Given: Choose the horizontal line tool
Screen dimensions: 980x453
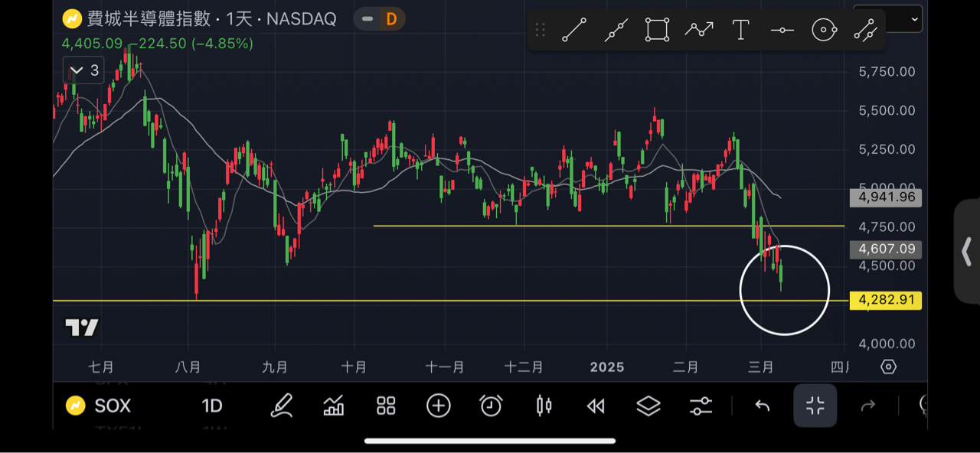Looking at the screenshot, I should click(x=782, y=31).
